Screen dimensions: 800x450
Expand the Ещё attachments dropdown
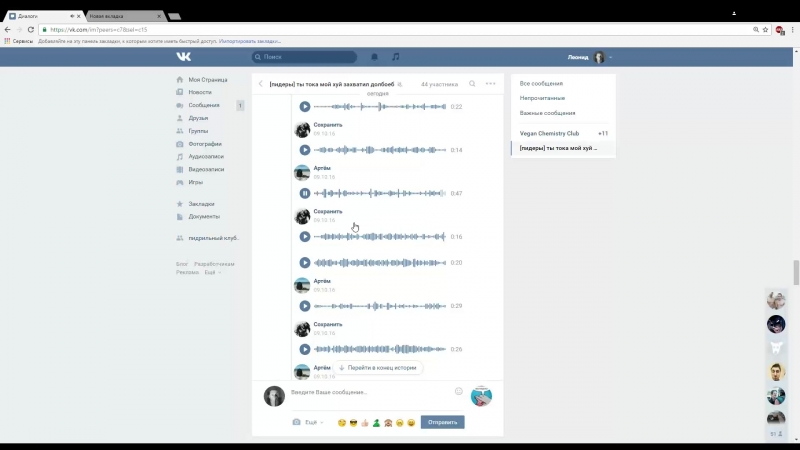click(314, 422)
